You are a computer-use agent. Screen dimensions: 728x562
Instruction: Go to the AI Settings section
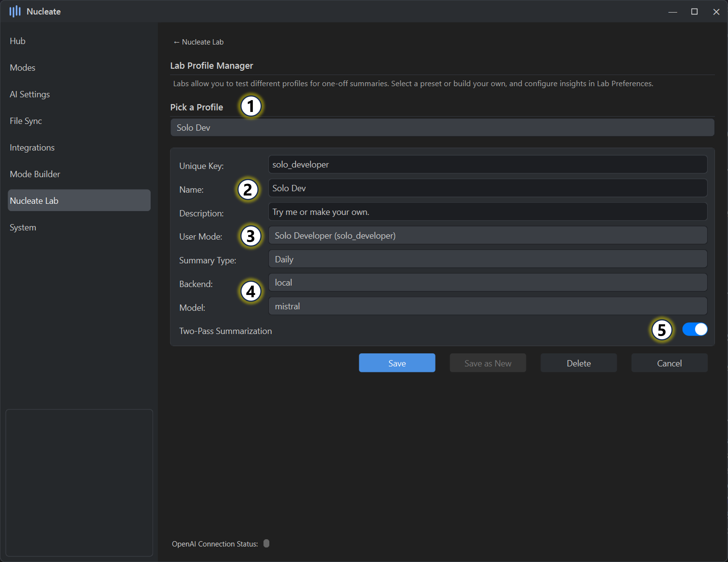coord(30,94)
